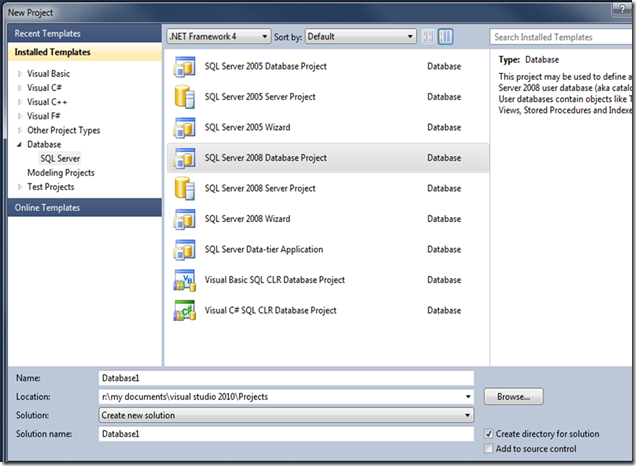This screenshot has width=636, height=466.
Task: Click "Visual C++" label in tree
Action: click(x=47, y=102)
